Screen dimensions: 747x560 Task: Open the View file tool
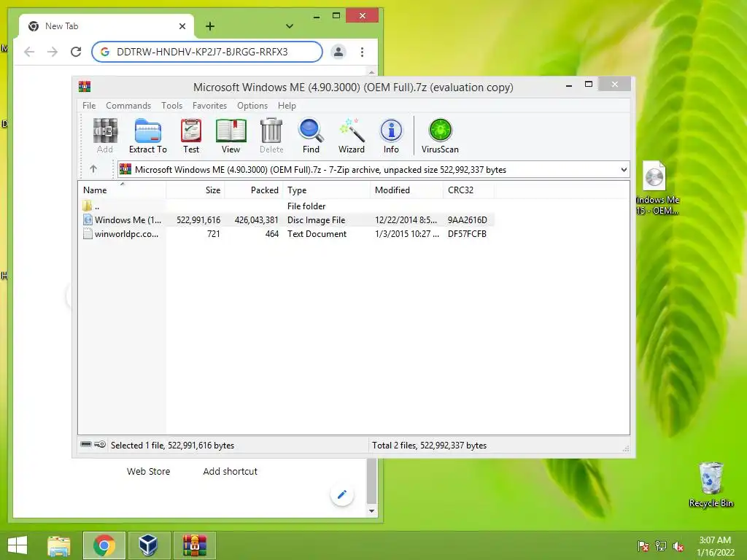pos(231,136)
